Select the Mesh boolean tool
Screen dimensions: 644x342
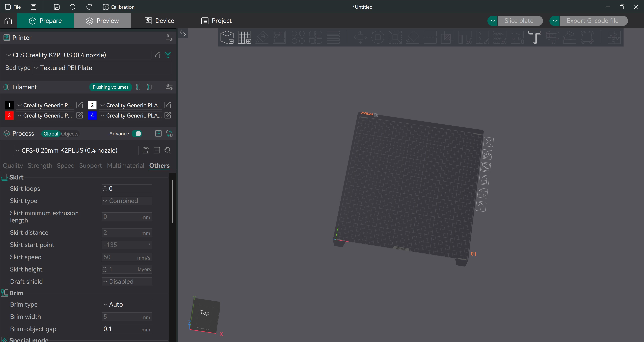[x=447, y=37]
